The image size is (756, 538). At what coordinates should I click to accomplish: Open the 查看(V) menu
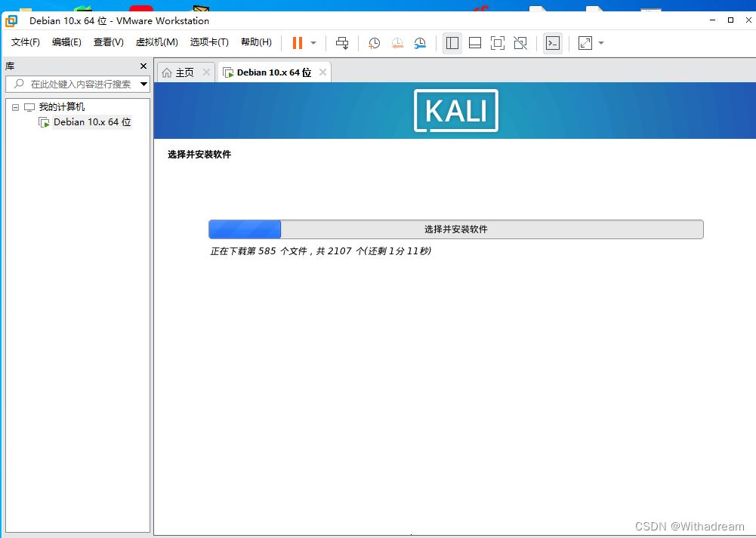pyautogui.click(x=109, y=42)
